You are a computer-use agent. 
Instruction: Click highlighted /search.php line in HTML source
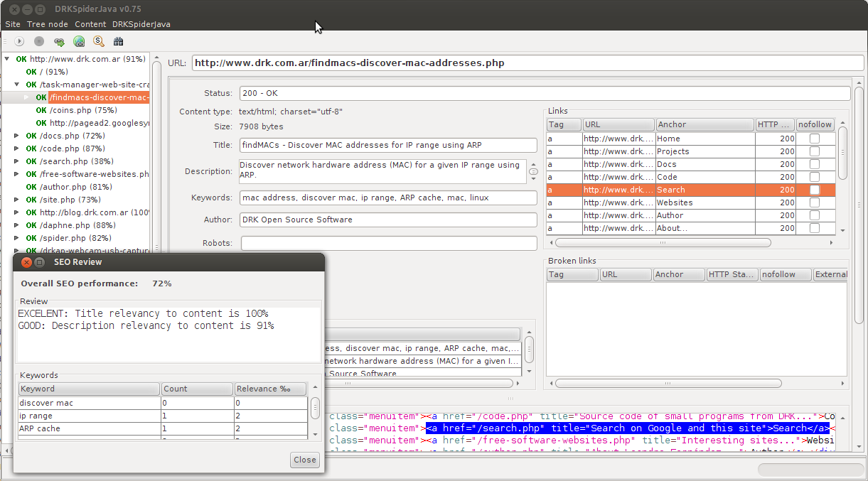[627, 428]
